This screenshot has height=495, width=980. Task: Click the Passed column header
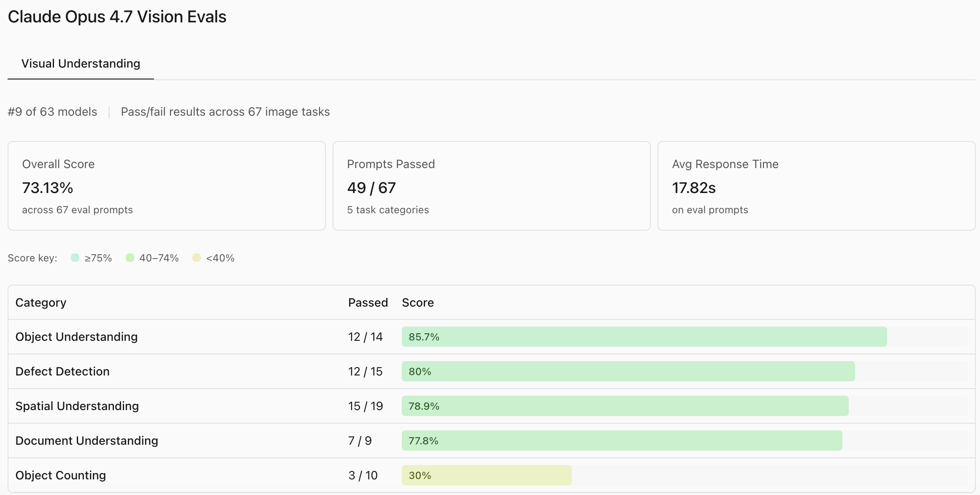(368, 302)
